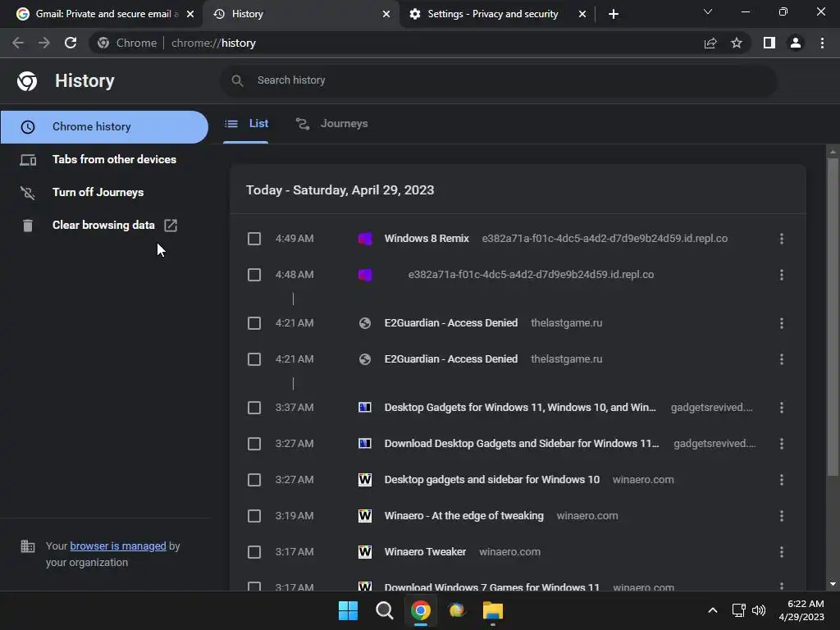Open Chrome three-dot main menu
Viewport: 840px width, 630px height.
[x=822, y=43]
